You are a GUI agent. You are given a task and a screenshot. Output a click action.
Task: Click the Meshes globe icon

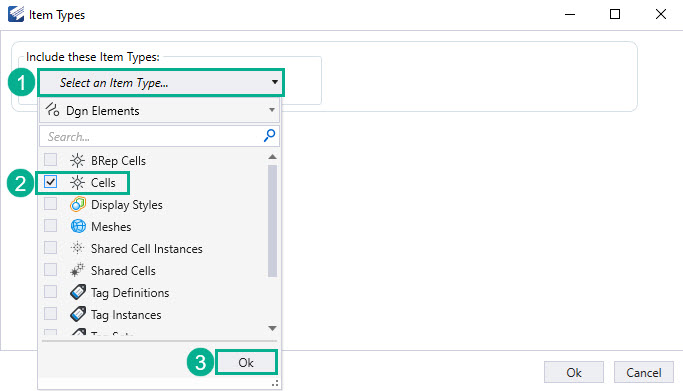[78, 226]
